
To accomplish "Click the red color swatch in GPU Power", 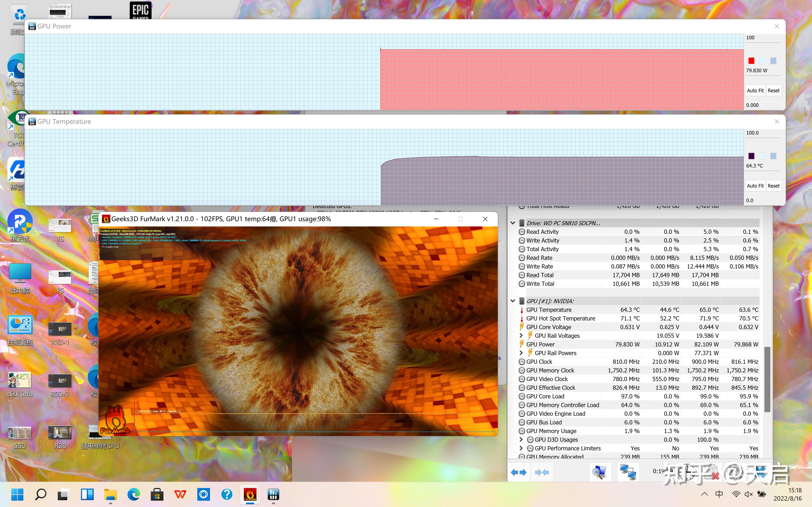I will pyautogui.click(x=751, y=61).
